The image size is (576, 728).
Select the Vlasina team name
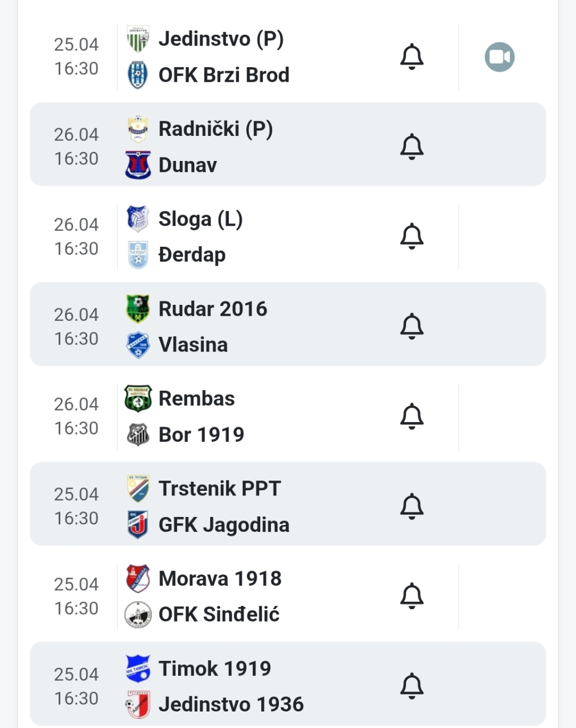pyautogui.click(x=193, y=345)
